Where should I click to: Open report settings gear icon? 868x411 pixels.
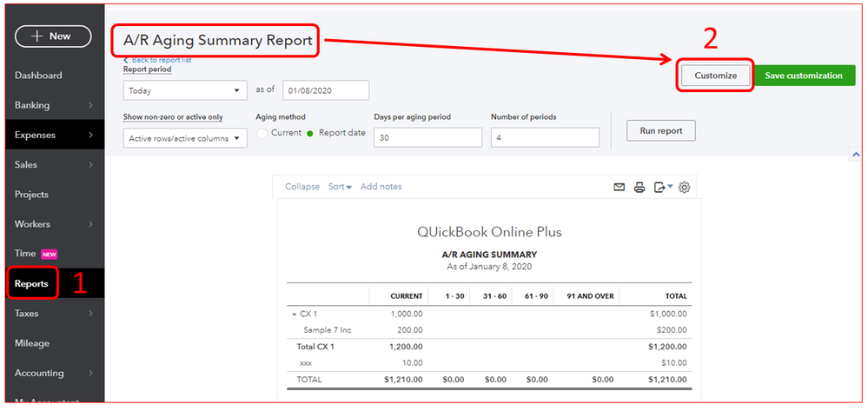pos(685,187)
